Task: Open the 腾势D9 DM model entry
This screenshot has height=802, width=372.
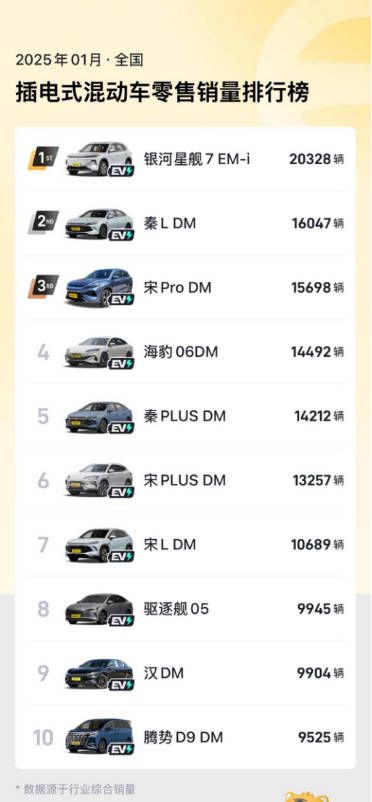Action: [x=183, y=738]
